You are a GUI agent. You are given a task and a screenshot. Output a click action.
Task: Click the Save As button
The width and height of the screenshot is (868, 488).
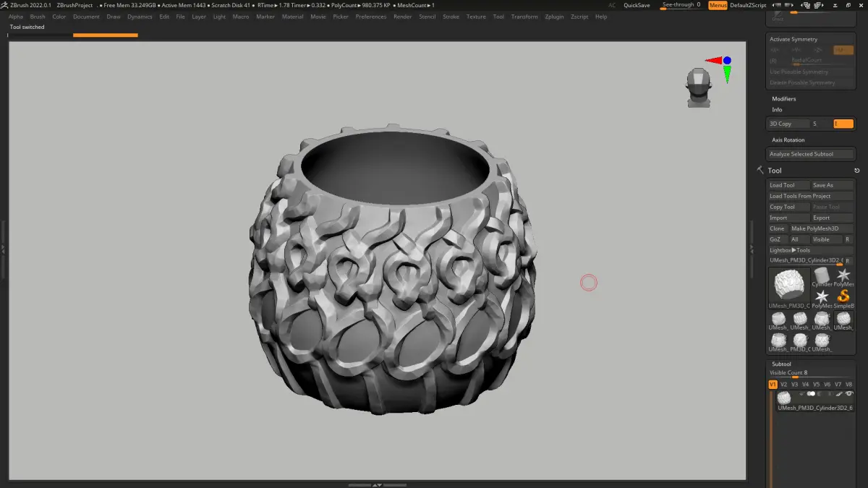tap(832, 185)
